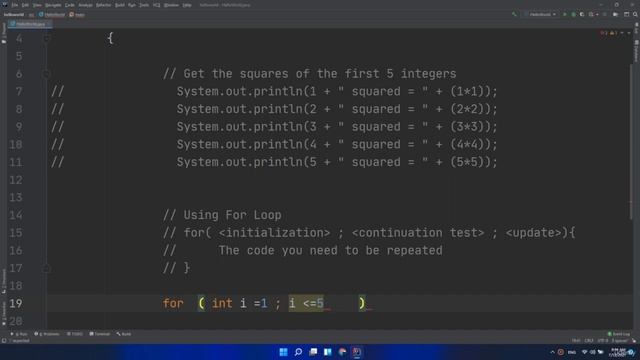Image resolution: width=640 pixels, height=360 pixels.
Task: Click the UTF-8 encoding status item
Action: pos(603,340)
